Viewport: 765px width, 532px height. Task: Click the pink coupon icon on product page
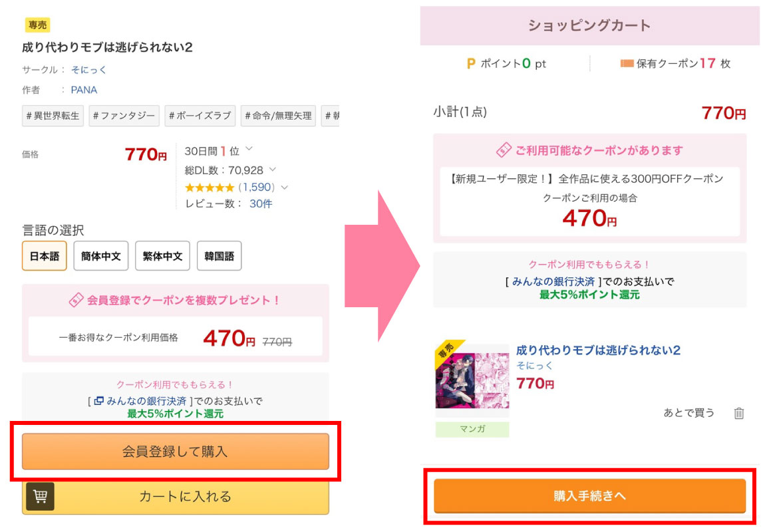[76, 301]
